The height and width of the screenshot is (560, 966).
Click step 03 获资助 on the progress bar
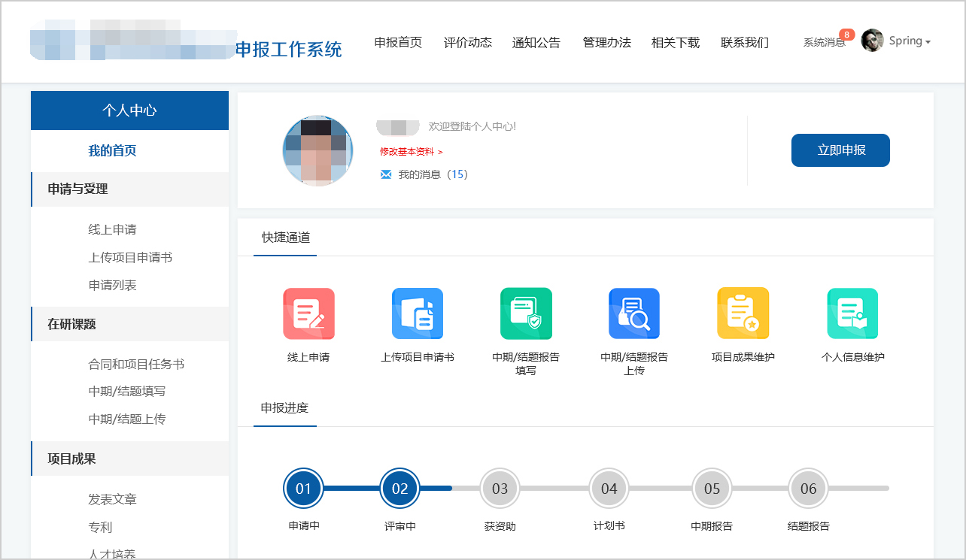(x=500, y=488)
